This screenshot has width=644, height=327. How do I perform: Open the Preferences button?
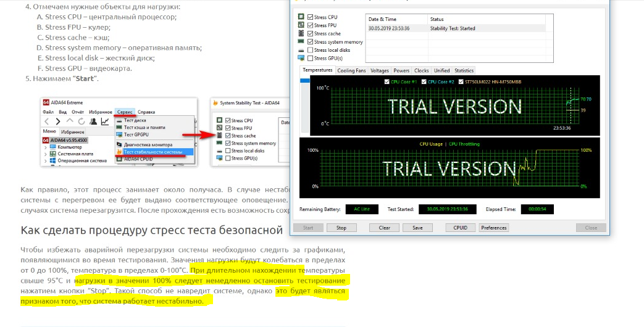[494, 228]
